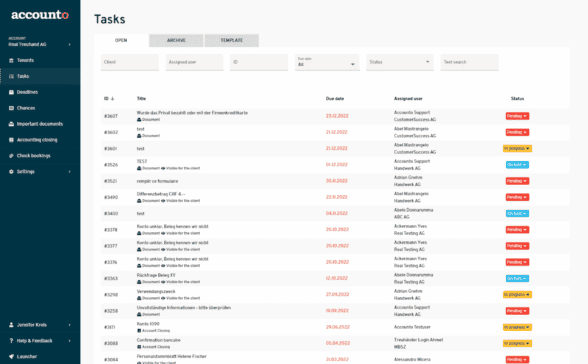
Task: Click the Tasks list icon in the sidebar
Action: (11, 76)
